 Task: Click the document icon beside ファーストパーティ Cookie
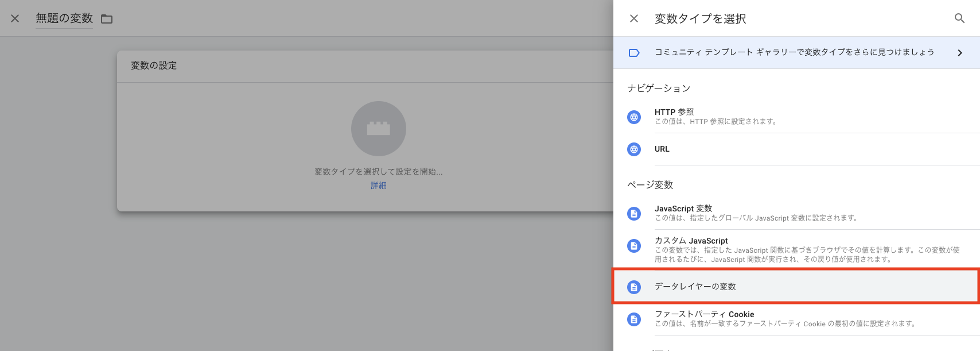tap(634, 319)
